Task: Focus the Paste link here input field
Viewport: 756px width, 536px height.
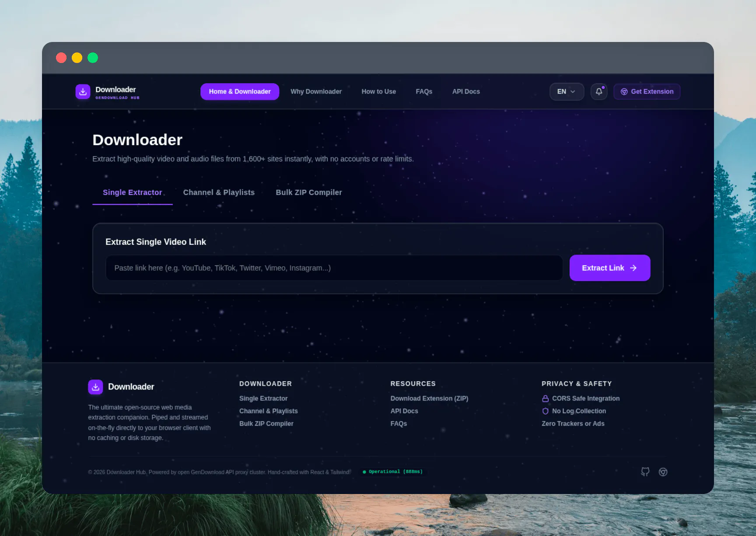Action: pos(334,268)
